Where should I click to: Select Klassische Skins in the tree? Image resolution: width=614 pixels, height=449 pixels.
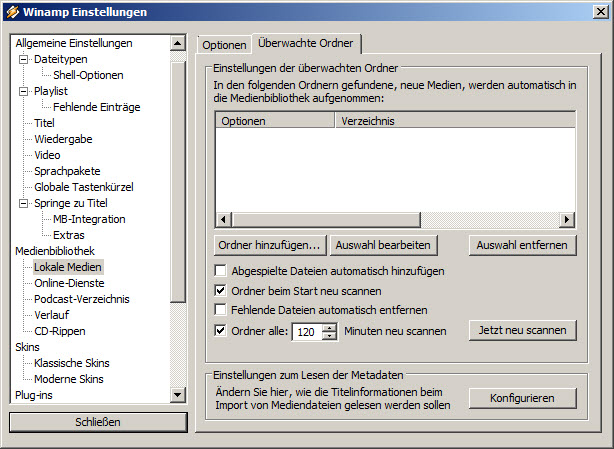click(72, 363)
